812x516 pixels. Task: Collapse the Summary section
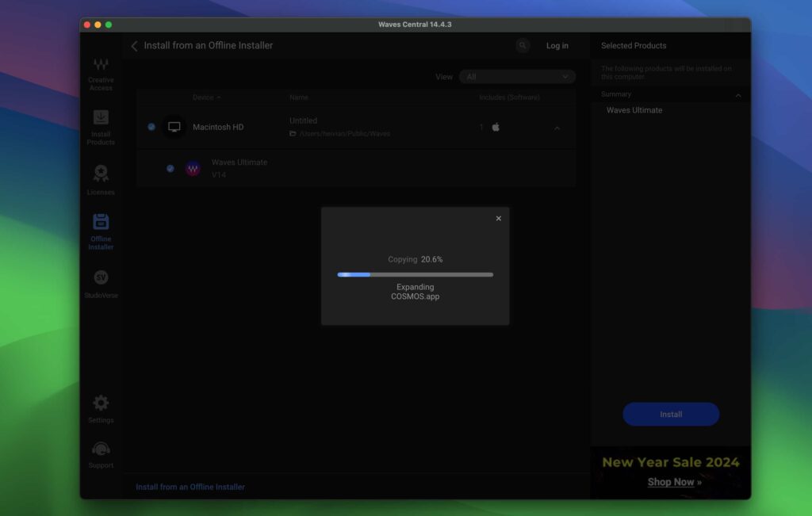(x=737, y=94)
